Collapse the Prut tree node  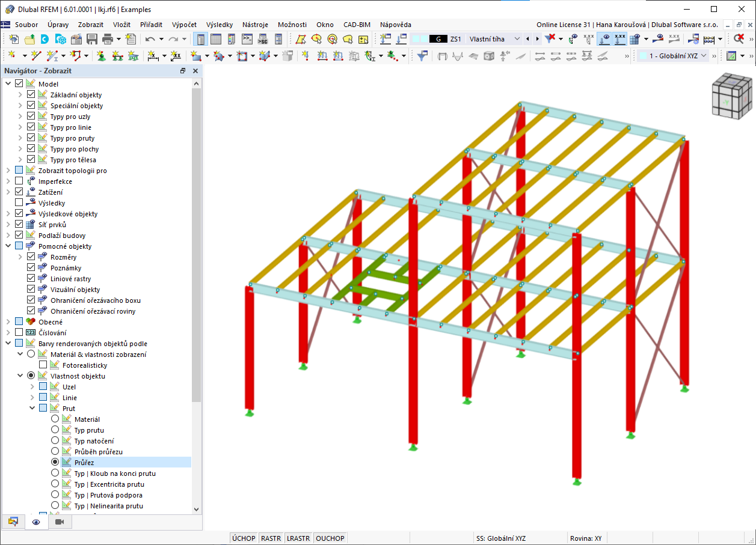click(x=32, y=409)
